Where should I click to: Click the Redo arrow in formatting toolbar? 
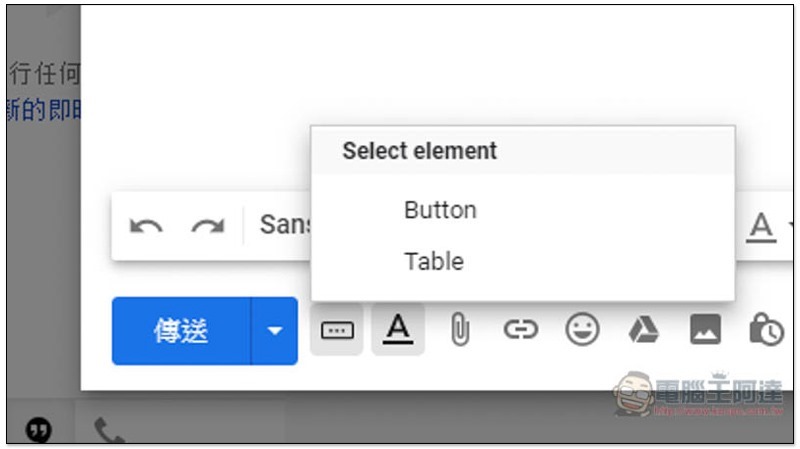click(x=207, y=226)
